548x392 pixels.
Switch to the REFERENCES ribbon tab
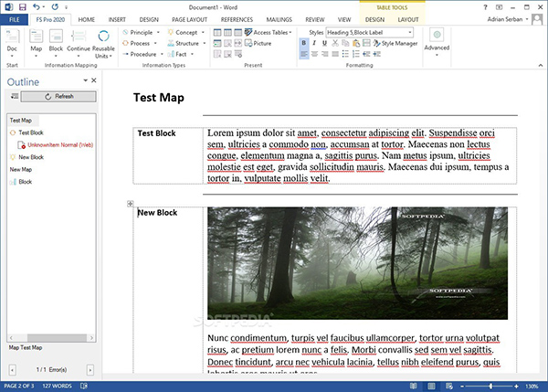[x=237, y=18]
